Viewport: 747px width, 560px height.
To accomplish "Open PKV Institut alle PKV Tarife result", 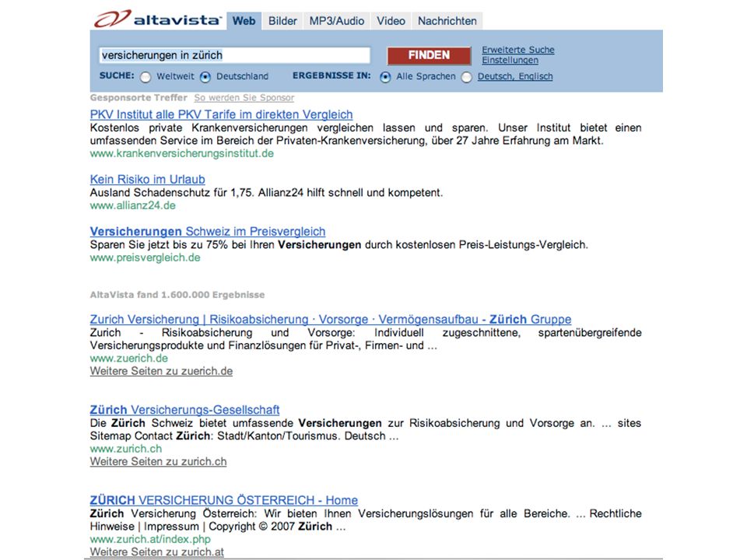I will click(x=221, y=114).
